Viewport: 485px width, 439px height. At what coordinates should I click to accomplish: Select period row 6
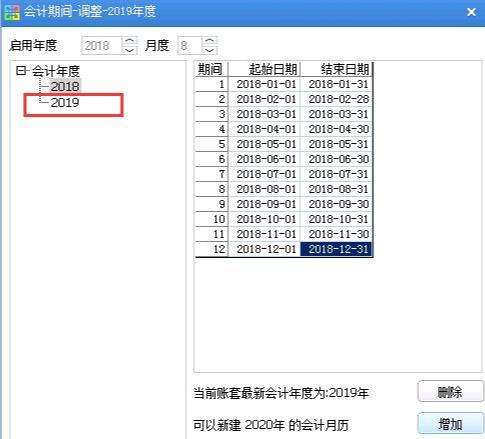(x=211, y=159)
